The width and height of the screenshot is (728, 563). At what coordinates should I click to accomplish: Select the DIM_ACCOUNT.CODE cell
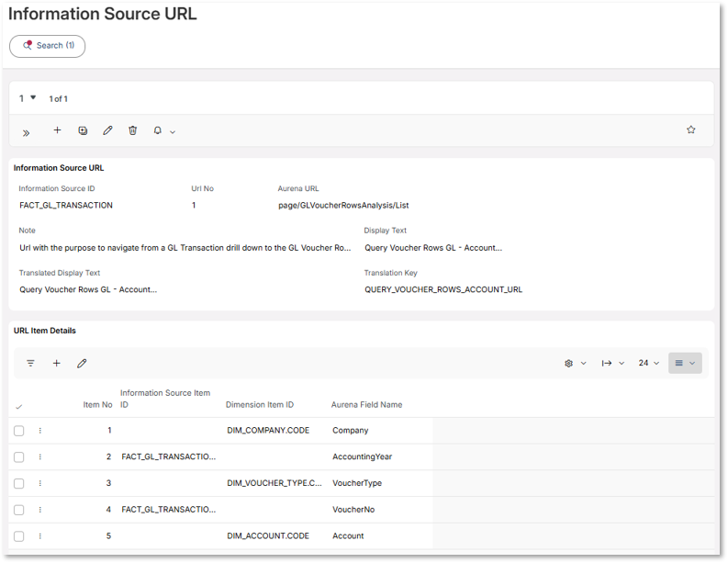268,536
